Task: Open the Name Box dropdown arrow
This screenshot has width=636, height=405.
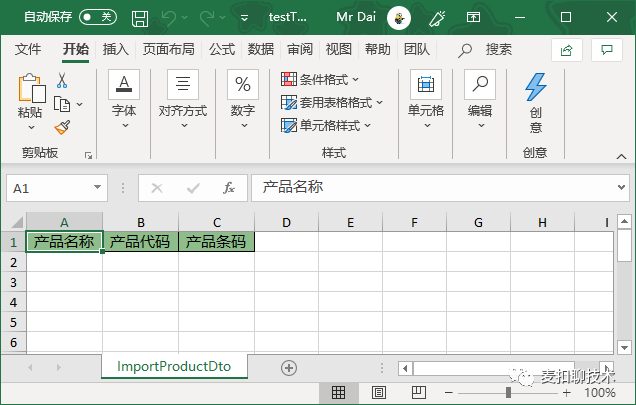Action: pyautogui.click(x=97, y=187)
